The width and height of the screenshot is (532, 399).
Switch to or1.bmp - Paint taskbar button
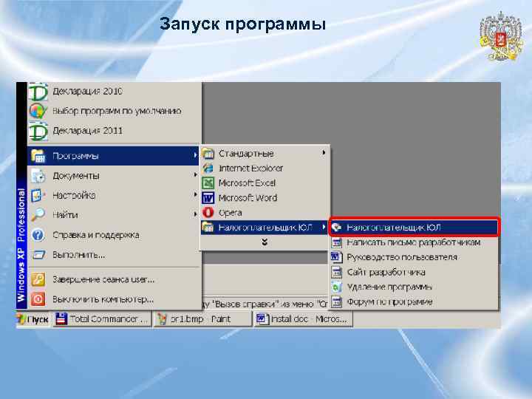click(x=203, y=319)
